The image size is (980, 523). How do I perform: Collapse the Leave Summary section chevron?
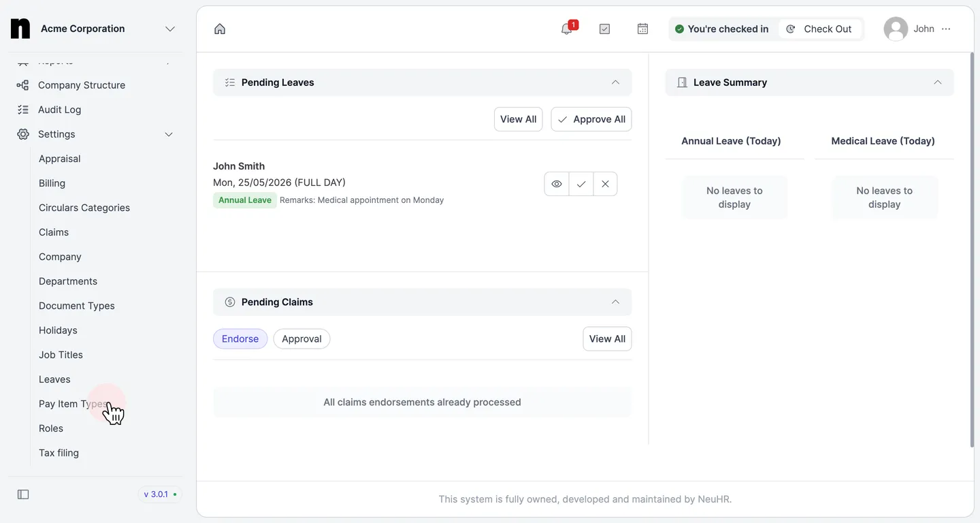tap(938, 82)
